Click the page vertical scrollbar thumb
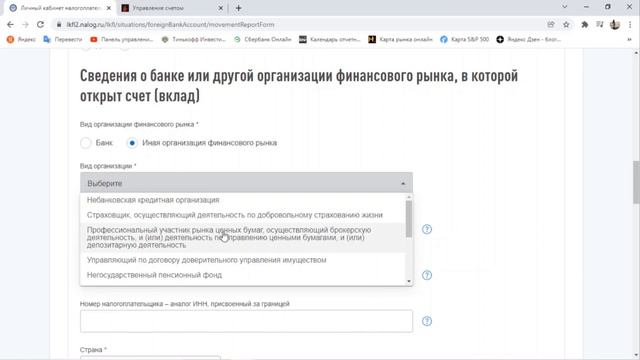The image size is (640, 360). tap(636, 182)
